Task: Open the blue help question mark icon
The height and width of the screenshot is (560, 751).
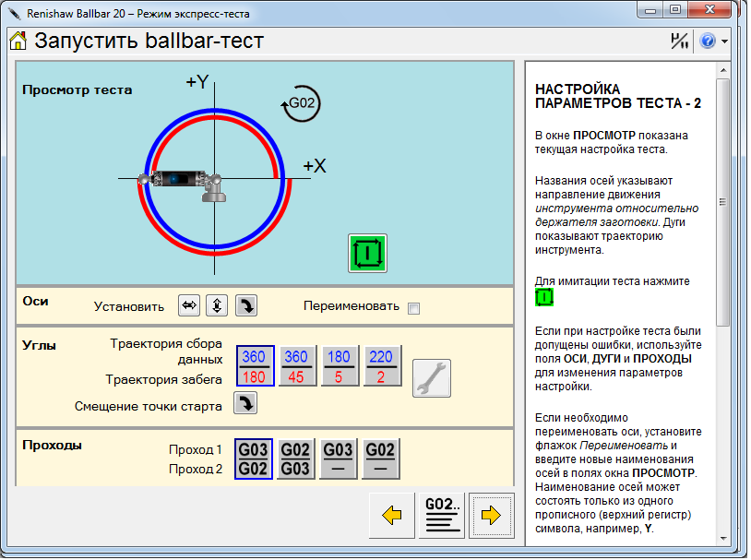Action: 708,42
